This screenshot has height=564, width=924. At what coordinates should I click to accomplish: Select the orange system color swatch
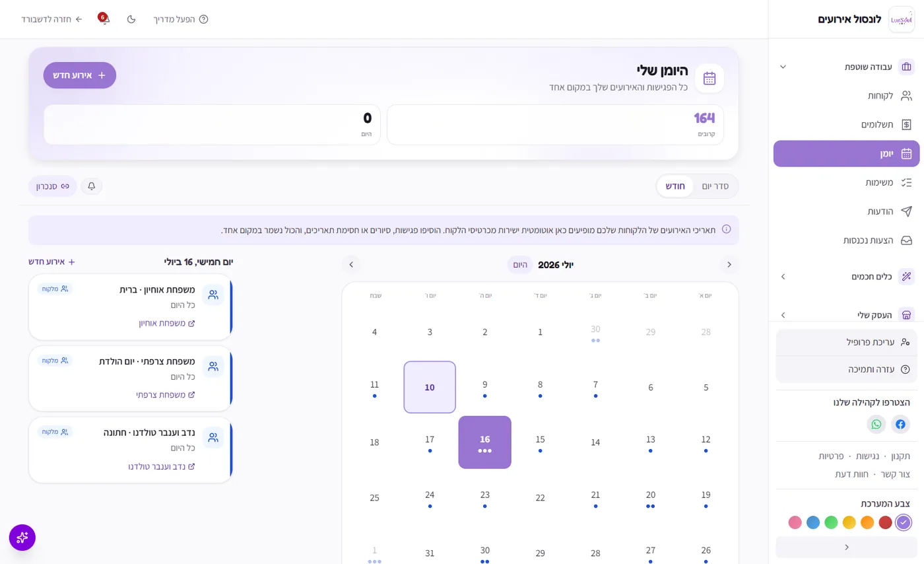(x=867, y=522)
